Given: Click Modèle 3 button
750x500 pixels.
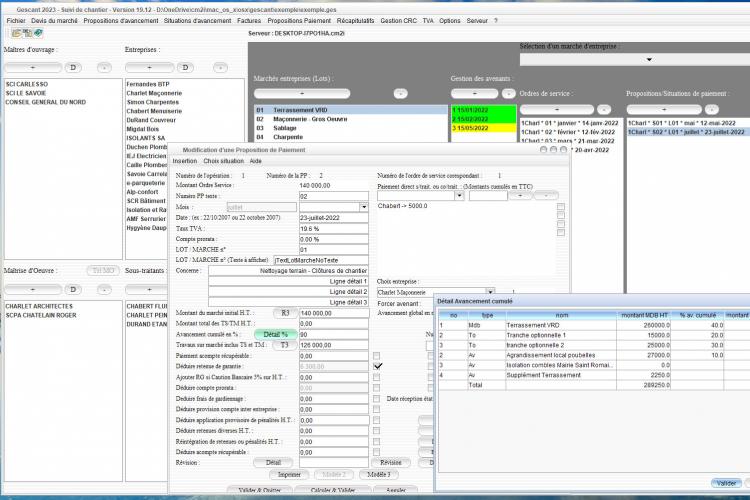Looking at the screenshot, I should pyautogui.click(x=379, y=475).
